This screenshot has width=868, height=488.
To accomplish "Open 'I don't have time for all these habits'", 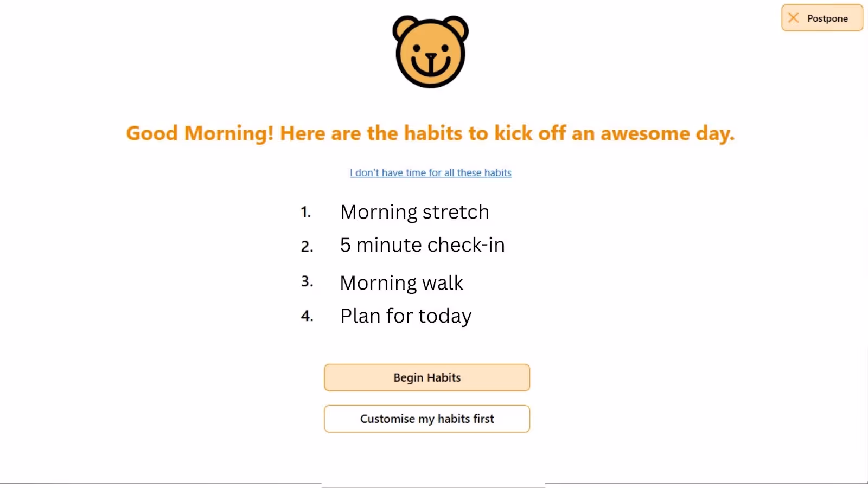I will click(430, 172).
